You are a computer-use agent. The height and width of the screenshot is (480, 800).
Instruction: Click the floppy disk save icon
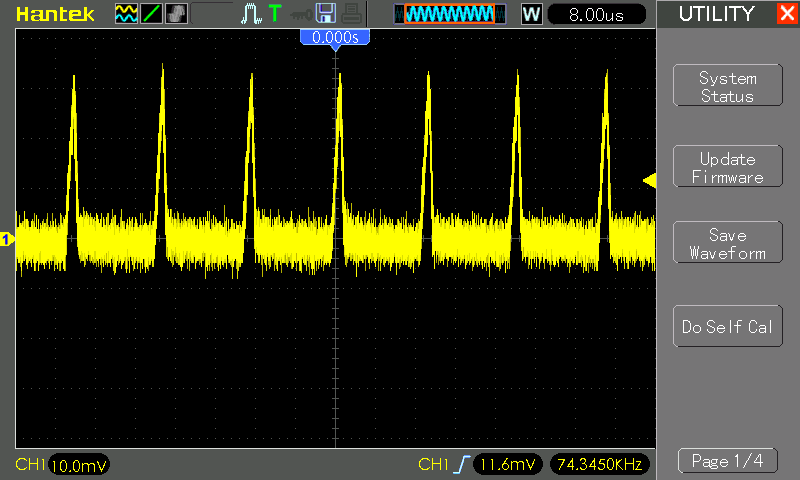[x=325, y=14]
